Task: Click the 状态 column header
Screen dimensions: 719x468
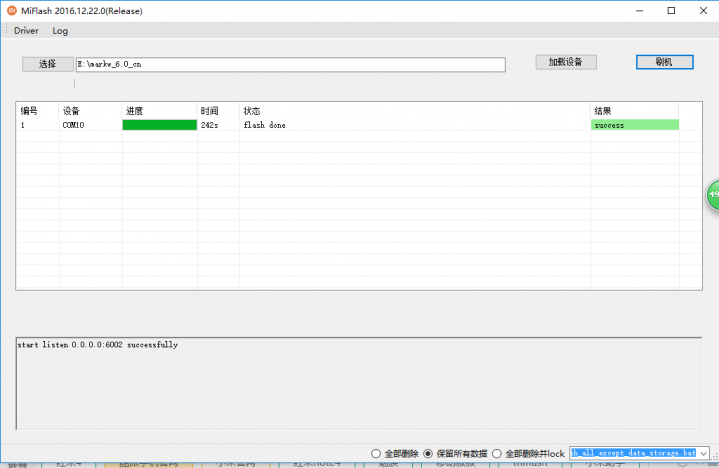Action: [415, 111]
